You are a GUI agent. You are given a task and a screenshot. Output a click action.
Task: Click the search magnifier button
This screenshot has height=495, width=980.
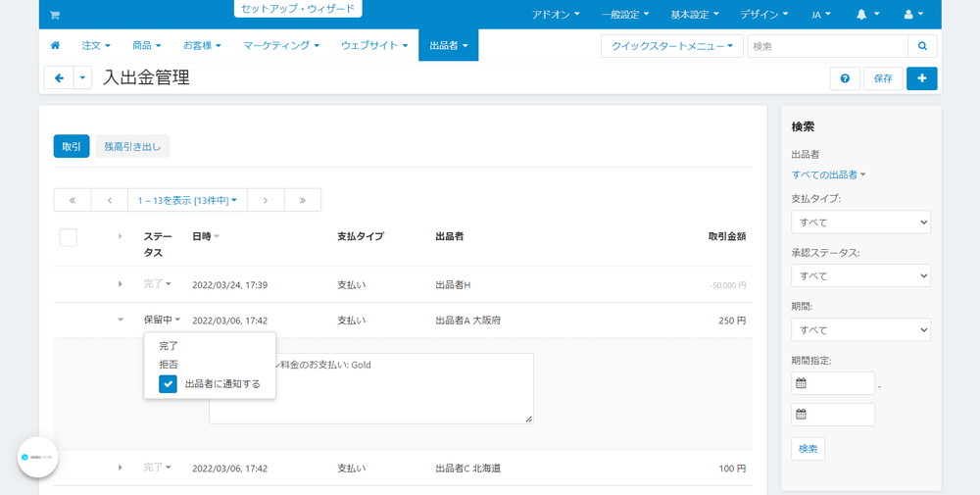pos(922,46)
